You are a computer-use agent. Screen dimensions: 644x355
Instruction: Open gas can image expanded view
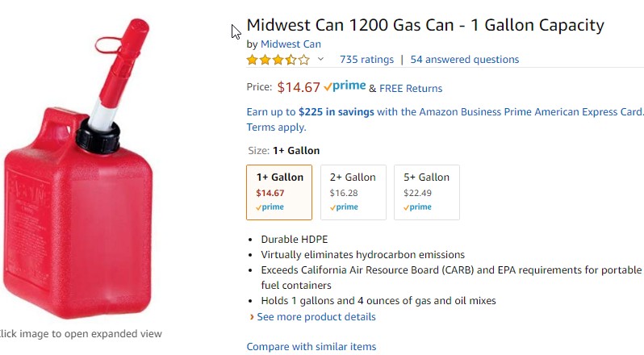[78, 169]
